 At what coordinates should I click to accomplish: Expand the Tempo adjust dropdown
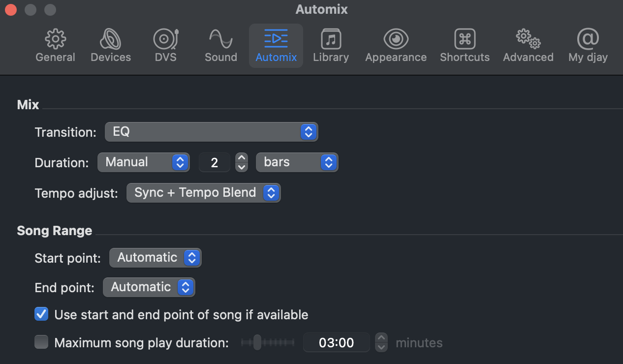click(203, 192)
